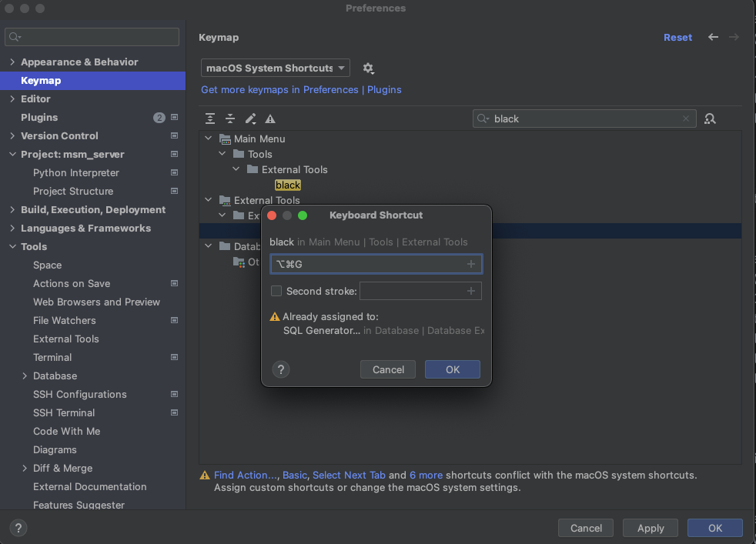Open the help question mark in the dialog
This screenshot has width=756, height=544.
(x=280, y=369)
